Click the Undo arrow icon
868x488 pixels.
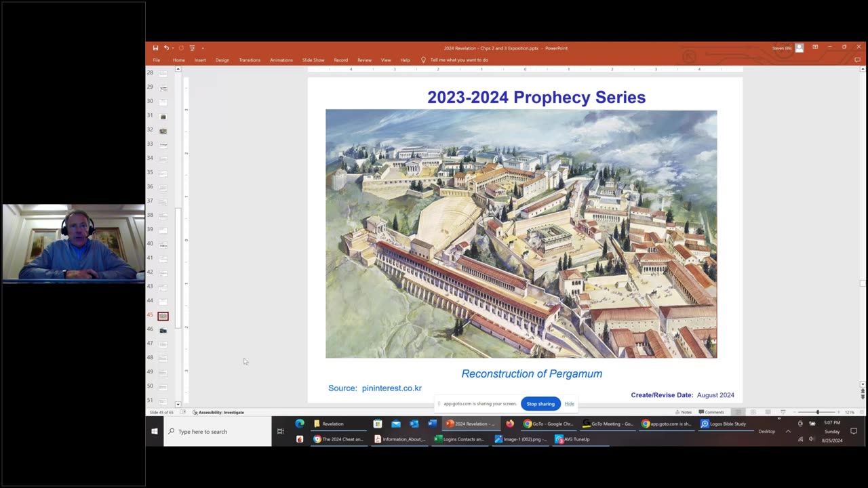[x=166, y=48]
